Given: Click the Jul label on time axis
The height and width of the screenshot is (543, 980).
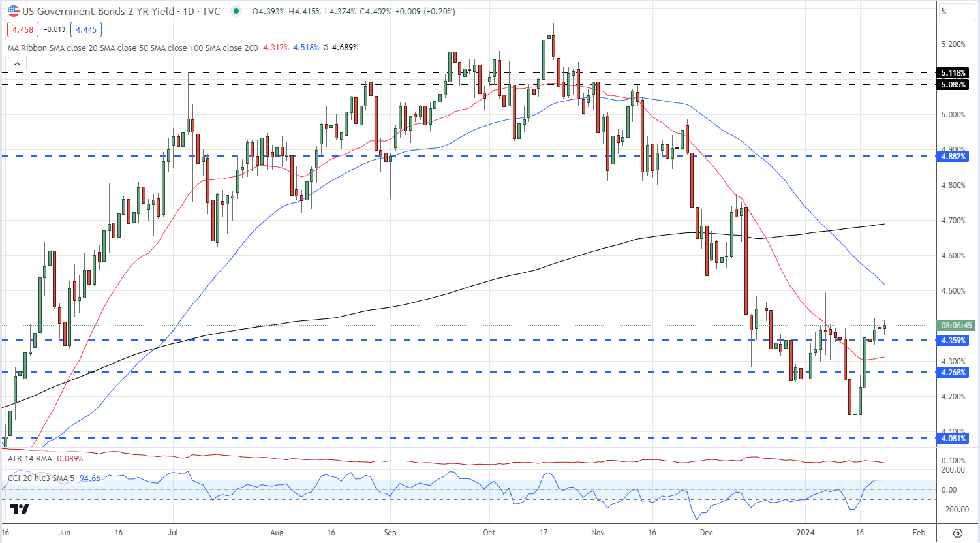Looking at the screenshot, I should coord(172,533).
